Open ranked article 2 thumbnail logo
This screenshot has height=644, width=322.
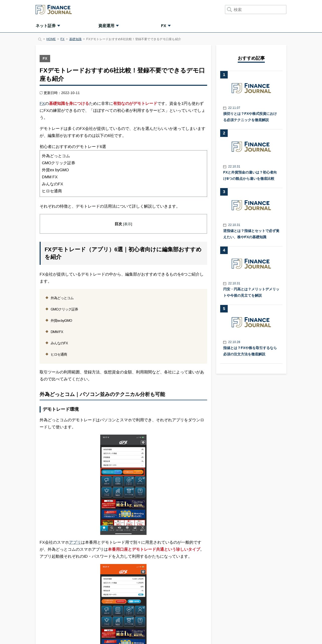pyautogui.click(x=251, y=147)
